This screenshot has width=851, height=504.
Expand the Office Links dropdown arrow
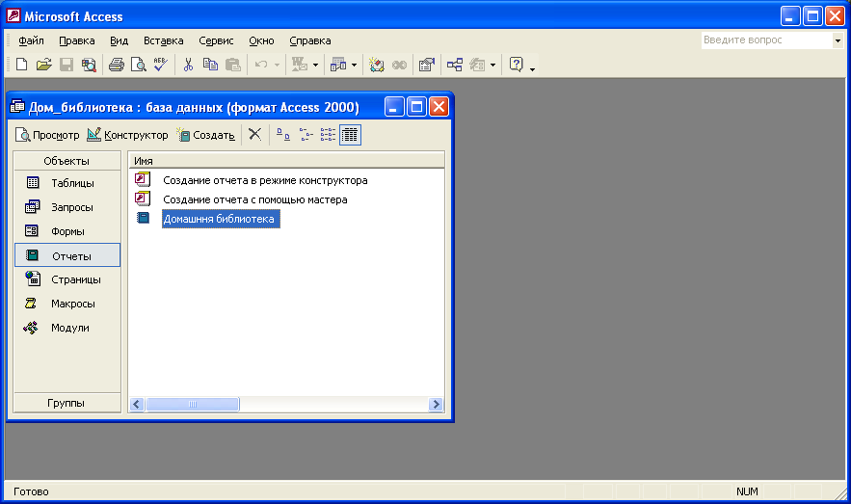click(x=315, y=66)
